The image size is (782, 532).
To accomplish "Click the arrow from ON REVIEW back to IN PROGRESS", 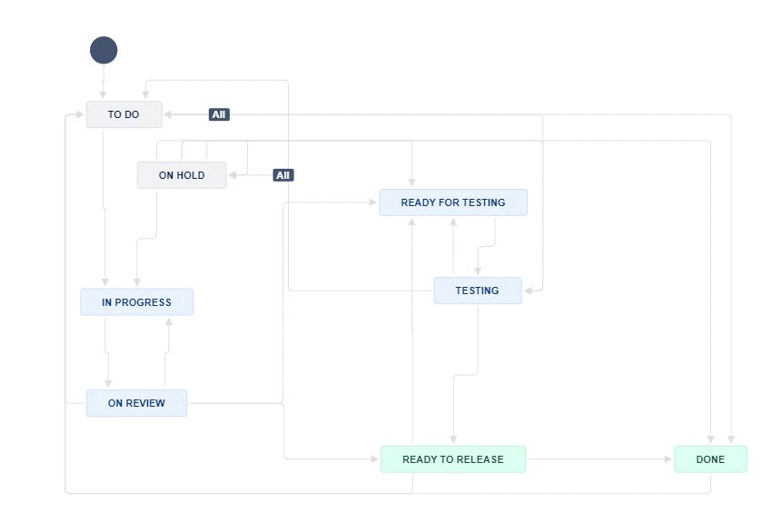I will [165, 354].
